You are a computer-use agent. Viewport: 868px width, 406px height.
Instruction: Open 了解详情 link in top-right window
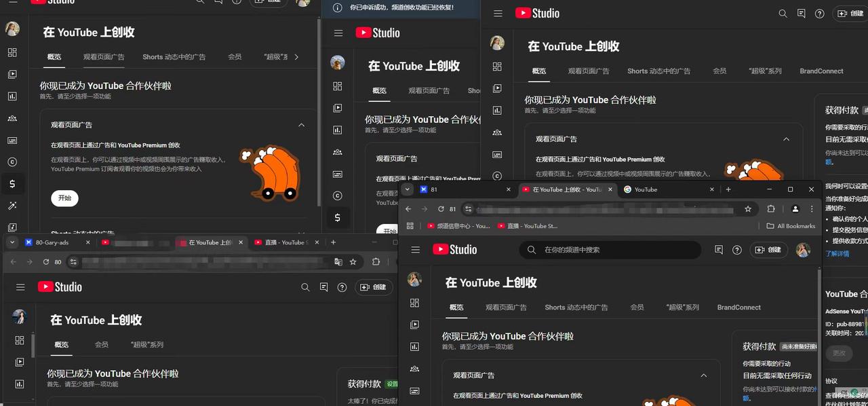837,254
